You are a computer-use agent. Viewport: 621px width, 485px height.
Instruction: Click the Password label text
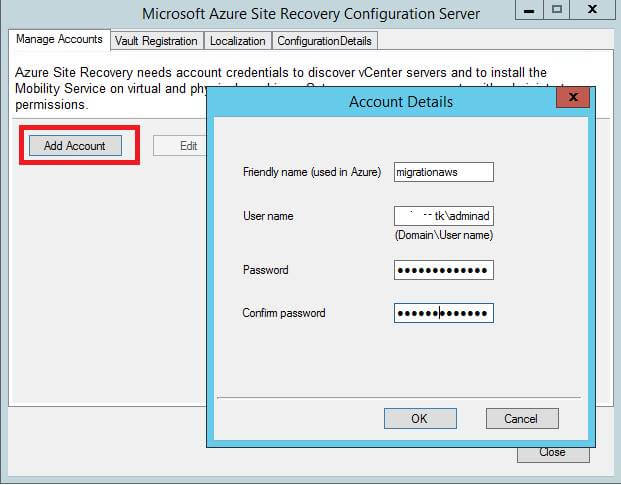(266, 270)
